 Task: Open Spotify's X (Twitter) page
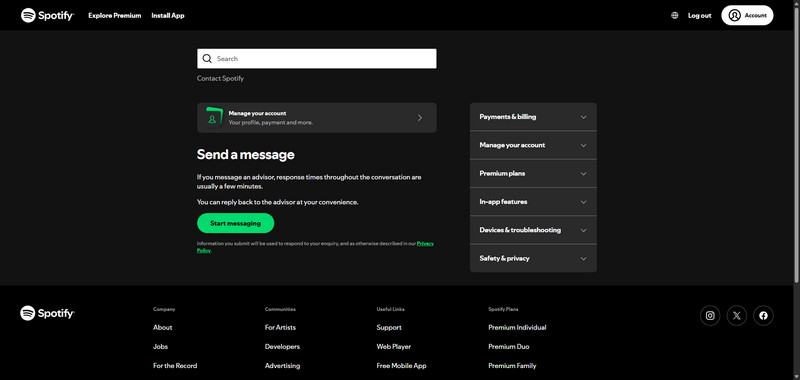pyautogui.click(x=737, y=316)
